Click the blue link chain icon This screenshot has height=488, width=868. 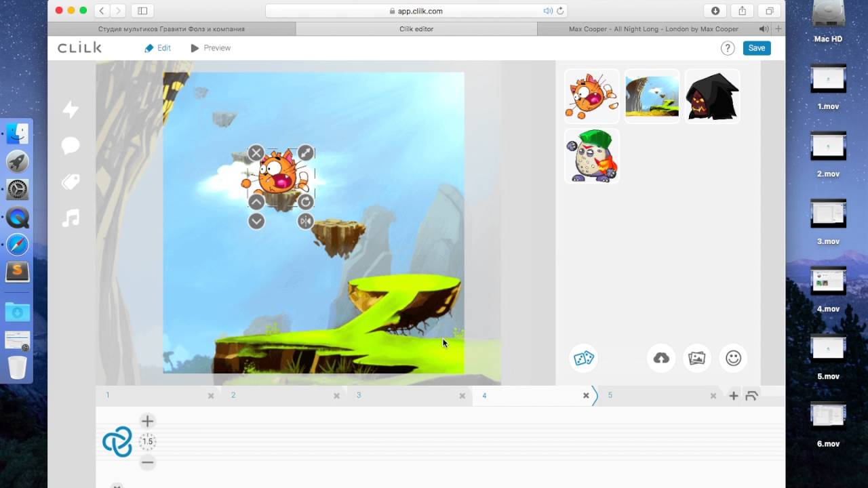point(117,442)
